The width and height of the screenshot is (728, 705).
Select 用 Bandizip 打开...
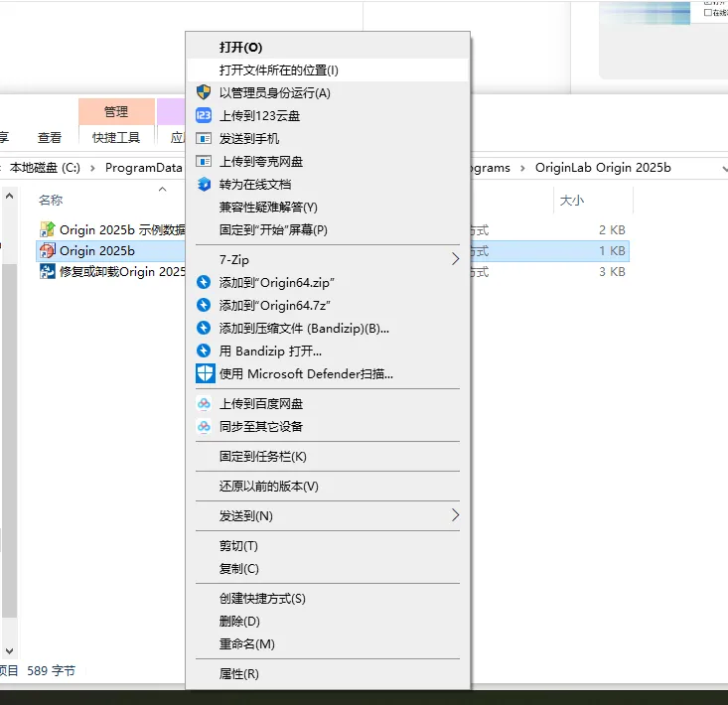tap(328, 351)
